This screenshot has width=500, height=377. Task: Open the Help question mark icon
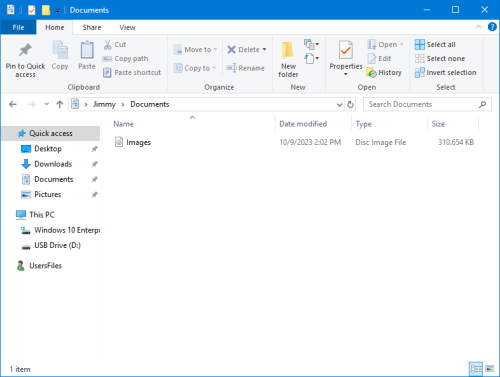(x=492, y=27)
